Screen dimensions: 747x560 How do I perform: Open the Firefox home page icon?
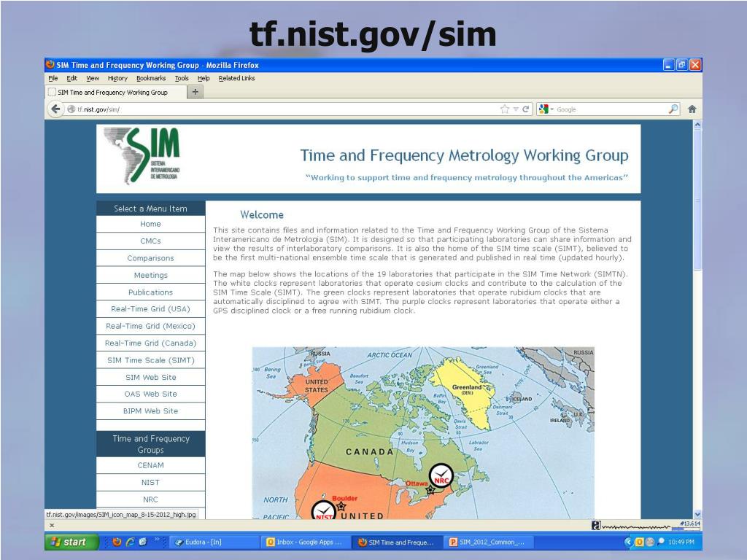coord(692,109)
